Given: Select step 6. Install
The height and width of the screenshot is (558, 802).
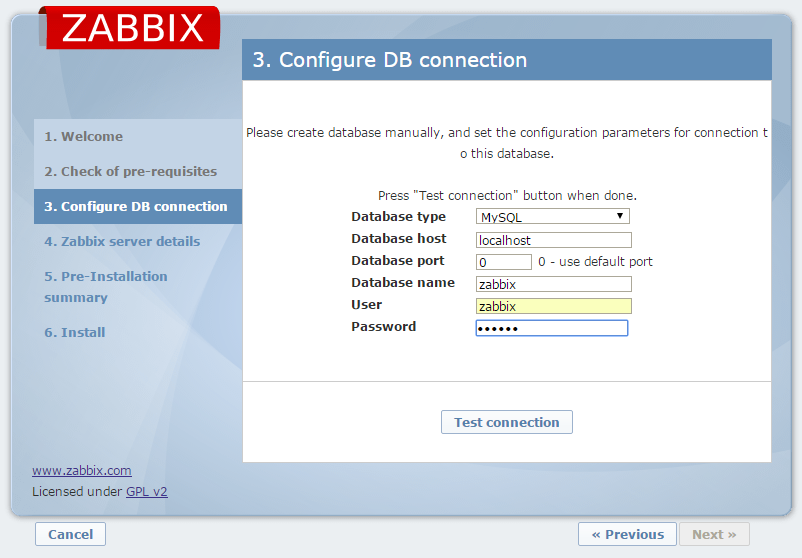Looking at the screenshot, I should pyautogui.click(x=75, y=332).
